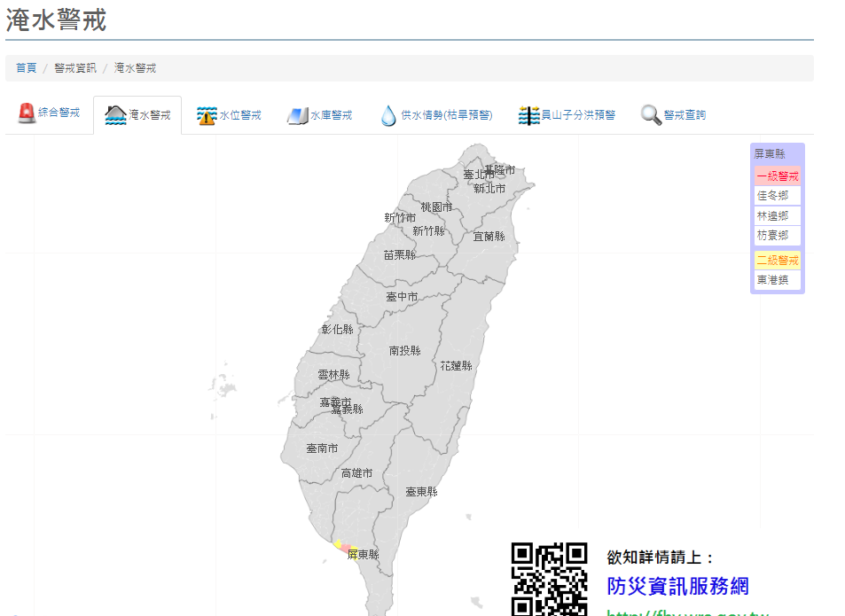Click the flooded house icon for 淹水警戒

click(x=115, y=114)
